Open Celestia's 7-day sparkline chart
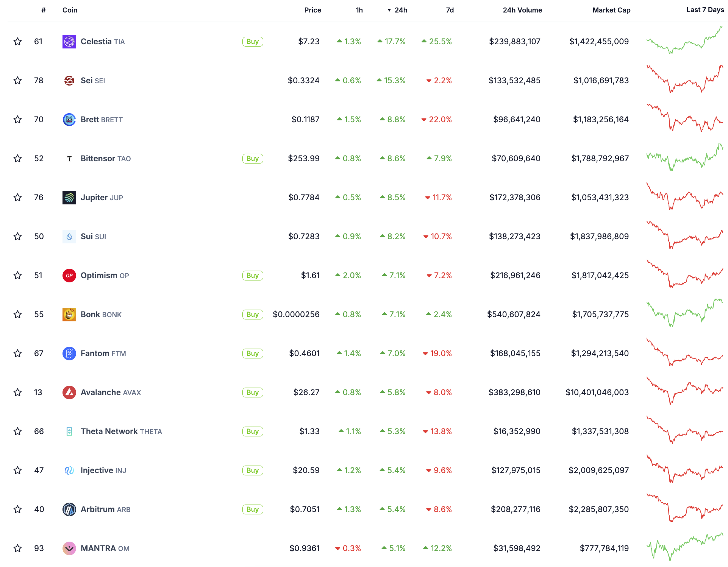This screenshot has height=567, width=728. 685,40
